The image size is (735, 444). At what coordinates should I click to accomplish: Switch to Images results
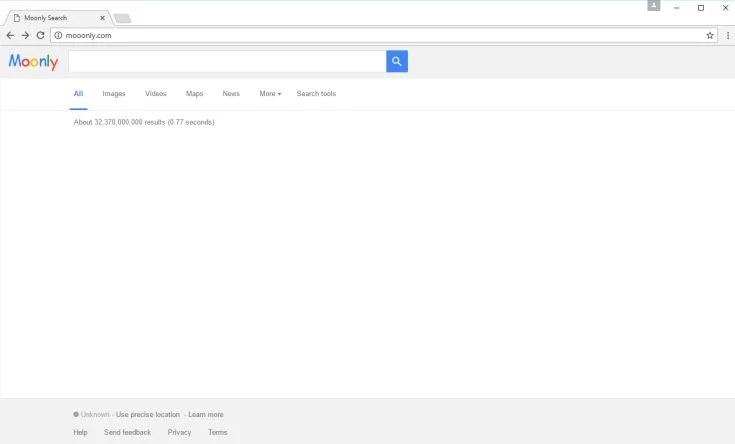[x=114, y=94]
